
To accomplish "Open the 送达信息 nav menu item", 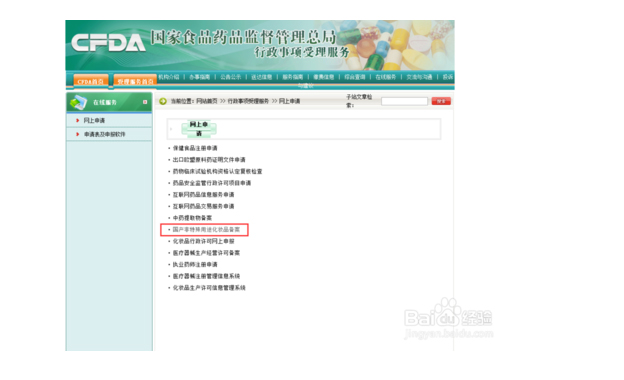I will click(x=261, y=77).
